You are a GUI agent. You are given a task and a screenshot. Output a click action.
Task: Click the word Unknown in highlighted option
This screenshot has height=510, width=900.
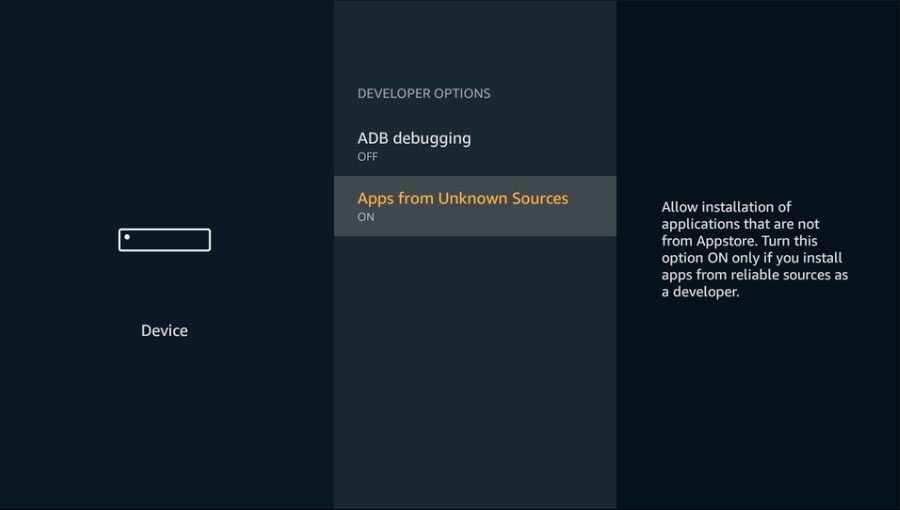pos(472,198)
